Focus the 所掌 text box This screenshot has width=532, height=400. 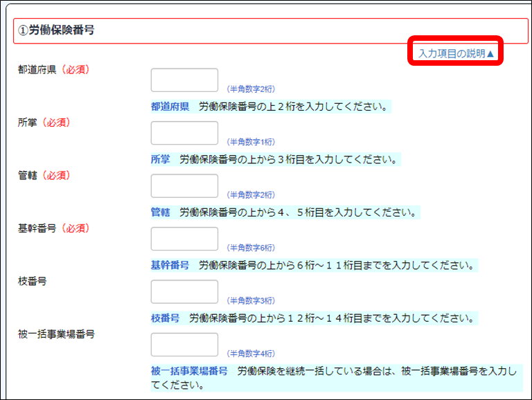pos(184,133)
